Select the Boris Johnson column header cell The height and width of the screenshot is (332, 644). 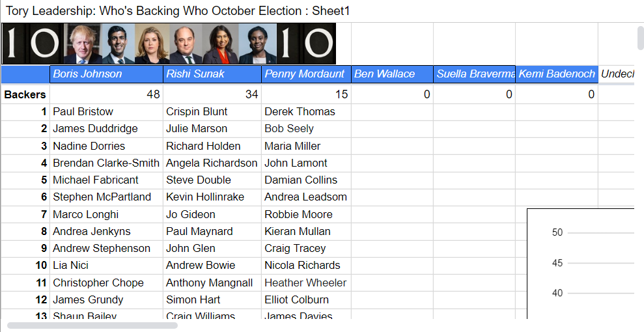click(x=106, y=74)
